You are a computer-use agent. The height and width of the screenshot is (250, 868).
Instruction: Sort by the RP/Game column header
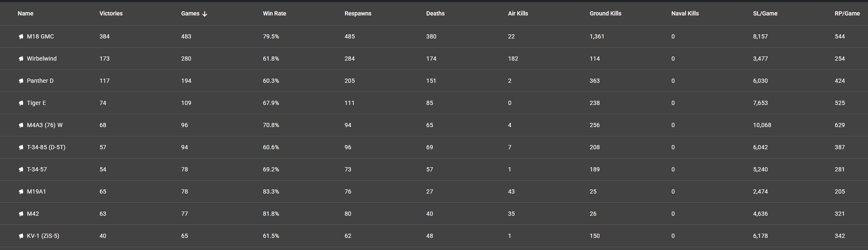click(x=847, y=13)
